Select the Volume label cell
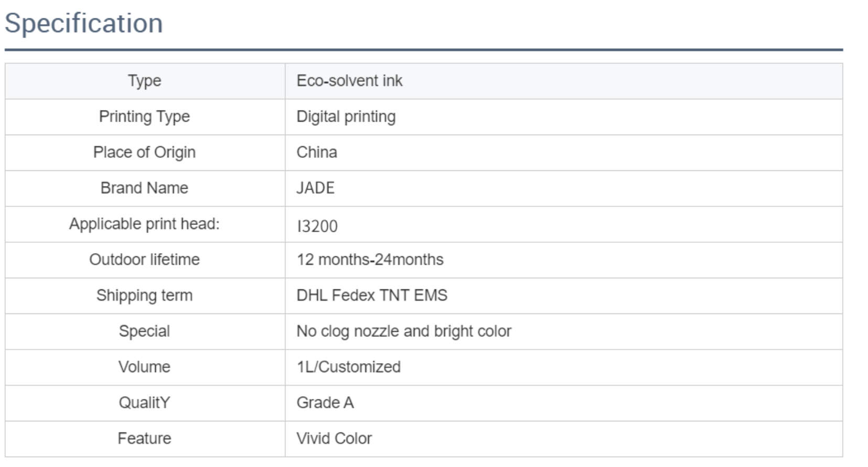Viewport: 868px width, 467px height. (145, 367)
